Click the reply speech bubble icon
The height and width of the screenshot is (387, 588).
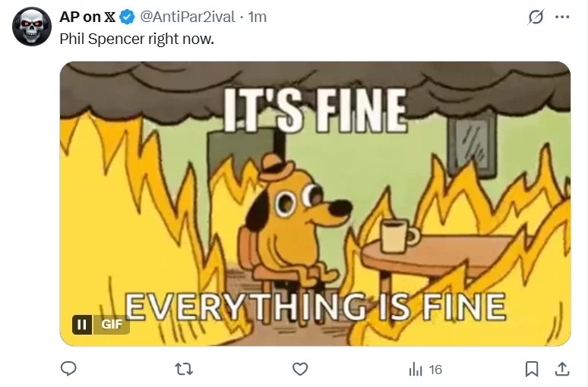68,369
